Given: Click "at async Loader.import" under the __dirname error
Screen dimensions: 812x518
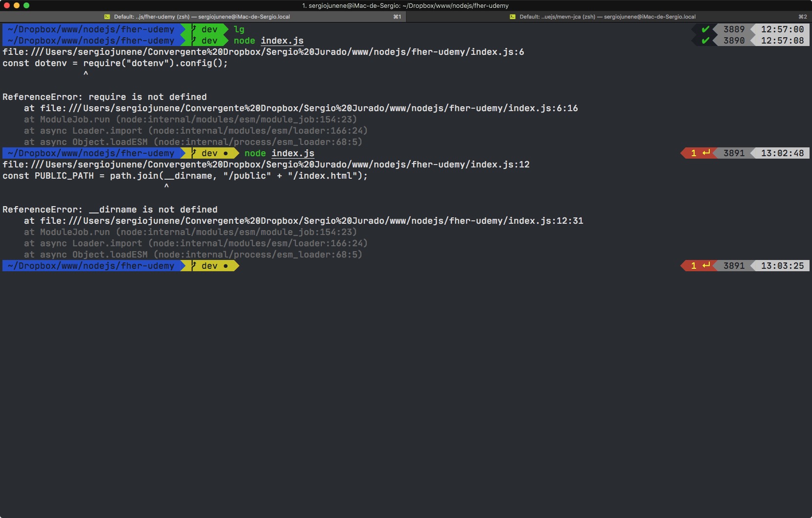Looking at the screenshot, I should (196, 243).
